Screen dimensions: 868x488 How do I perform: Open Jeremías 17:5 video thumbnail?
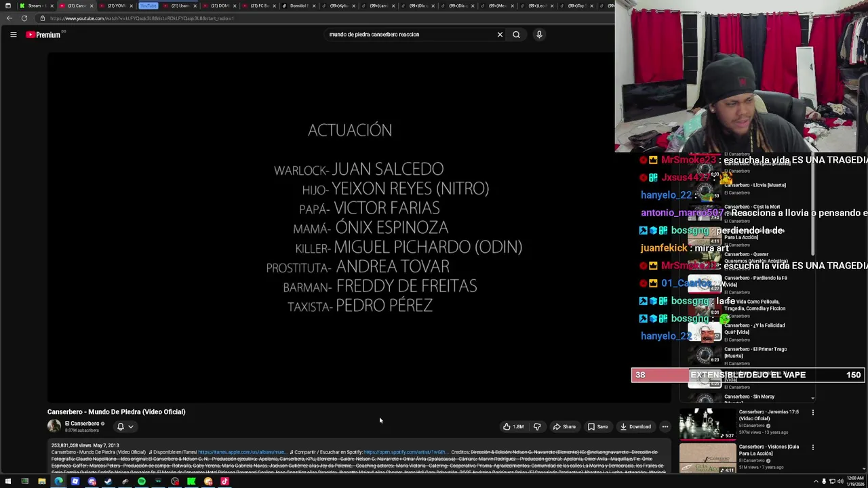click(x=707, y=424)
